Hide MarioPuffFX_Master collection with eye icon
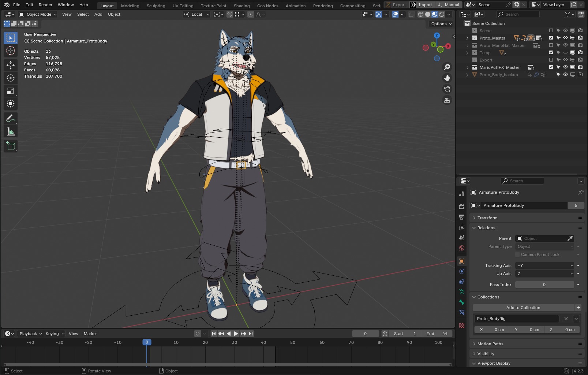Screen dimensions: 588x375 565,67
